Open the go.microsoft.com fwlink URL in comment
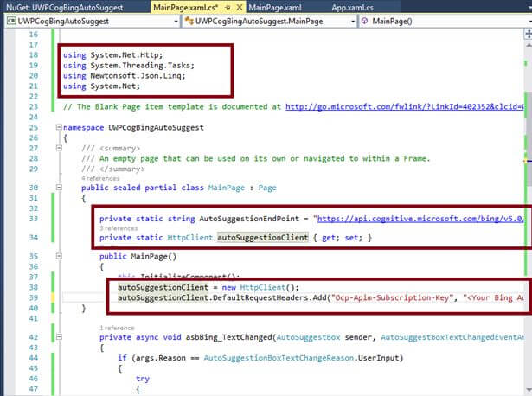This screenshot has width=532, height=396. tap(405, 107)
